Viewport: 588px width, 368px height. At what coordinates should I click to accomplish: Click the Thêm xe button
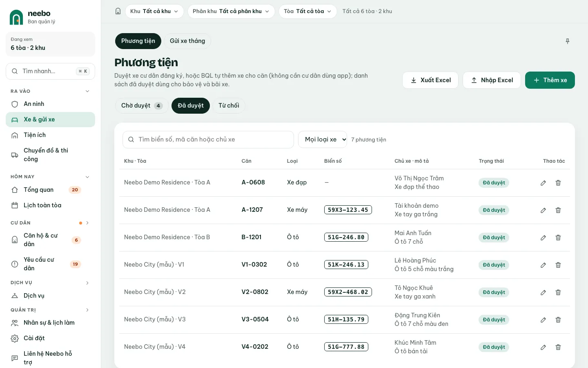[550, 80]
